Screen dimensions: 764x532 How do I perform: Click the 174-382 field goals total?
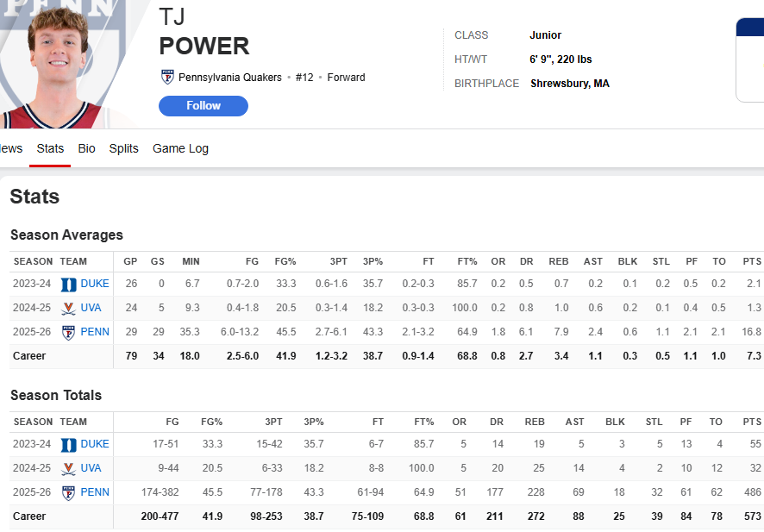(x=160, y=492)
